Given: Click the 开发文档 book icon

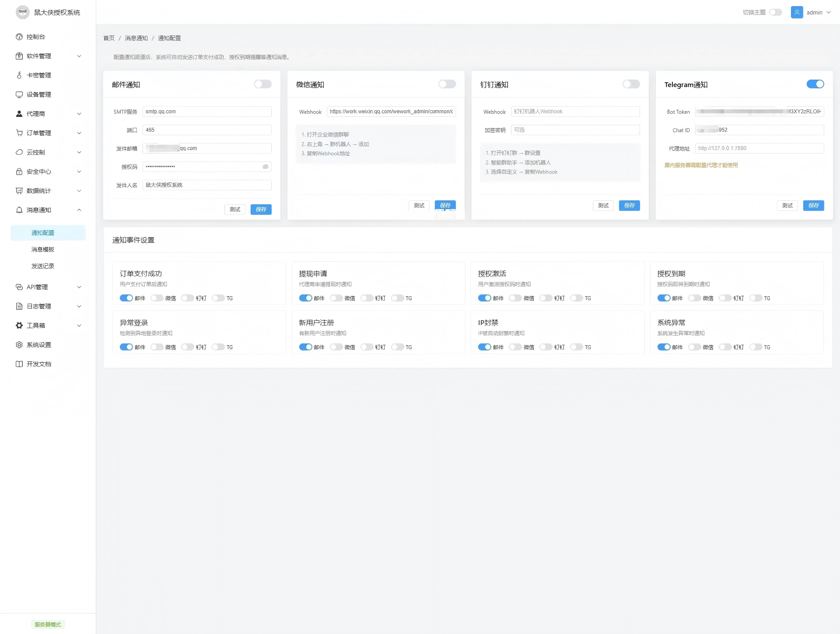Looking at the screenshot, I should coord(19,364).
